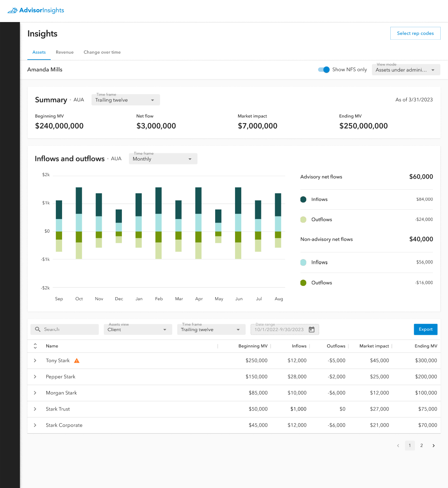Open the Summary time frame dropdown
The image size is (448, 488).
[x=125, y=100]
